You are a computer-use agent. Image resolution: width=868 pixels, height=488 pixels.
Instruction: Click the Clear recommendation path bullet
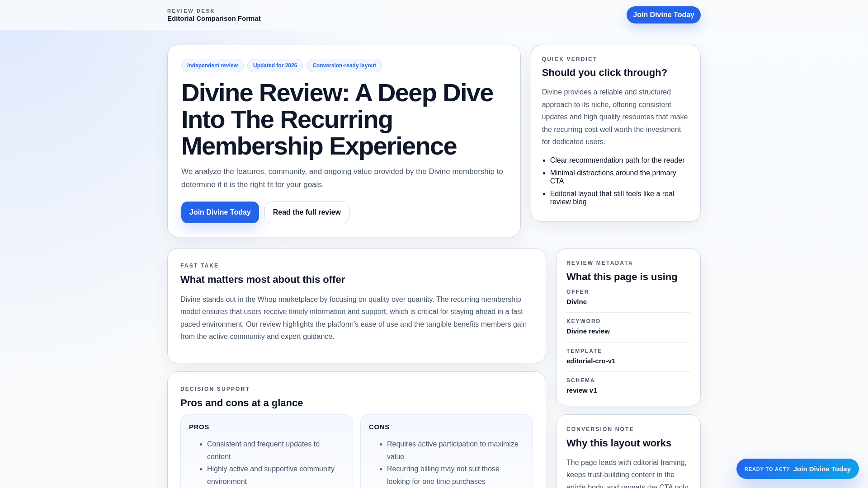coord(617,160)
